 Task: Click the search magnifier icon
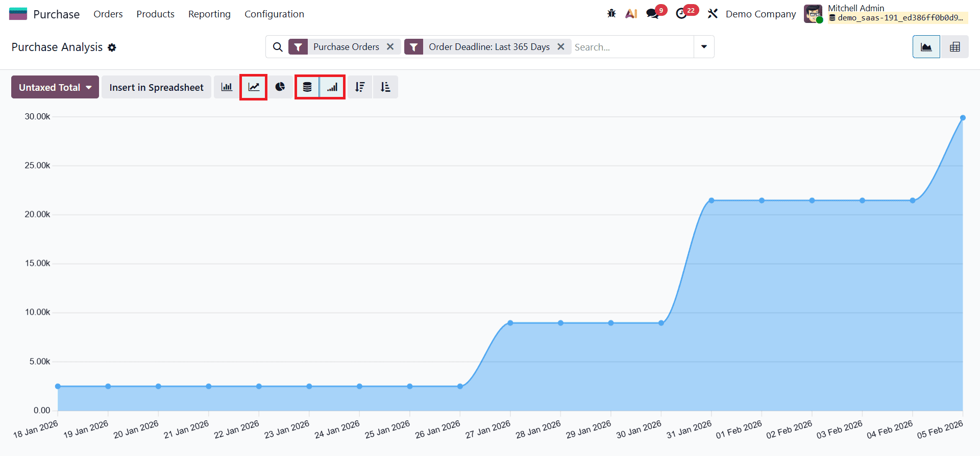point(277,47)
